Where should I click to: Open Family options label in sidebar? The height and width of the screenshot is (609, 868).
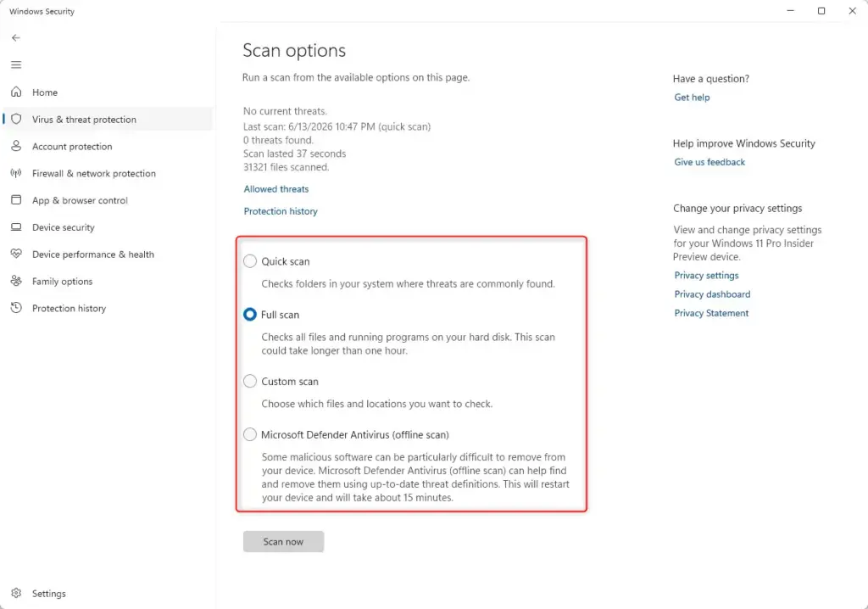coord(62,282)
